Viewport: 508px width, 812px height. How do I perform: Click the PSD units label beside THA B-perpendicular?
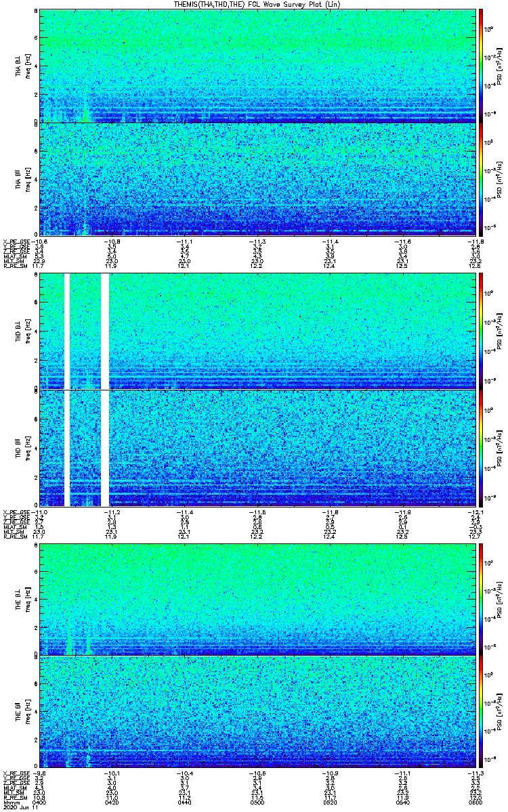(500, 66)
